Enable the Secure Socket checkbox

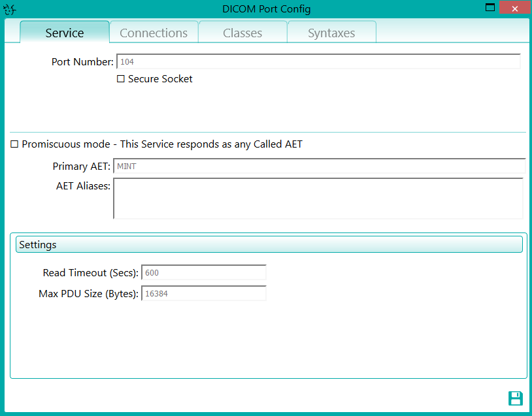click(x=120, y=78)
